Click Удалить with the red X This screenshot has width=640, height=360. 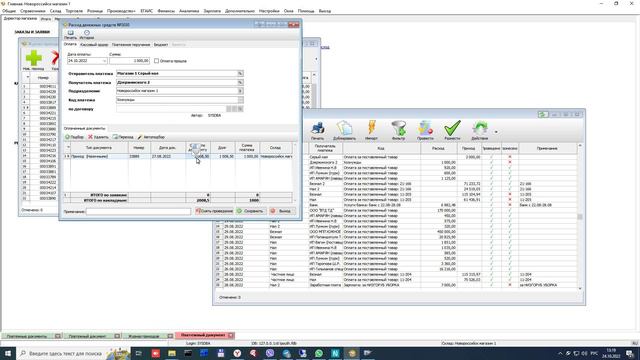click(98, 137)
